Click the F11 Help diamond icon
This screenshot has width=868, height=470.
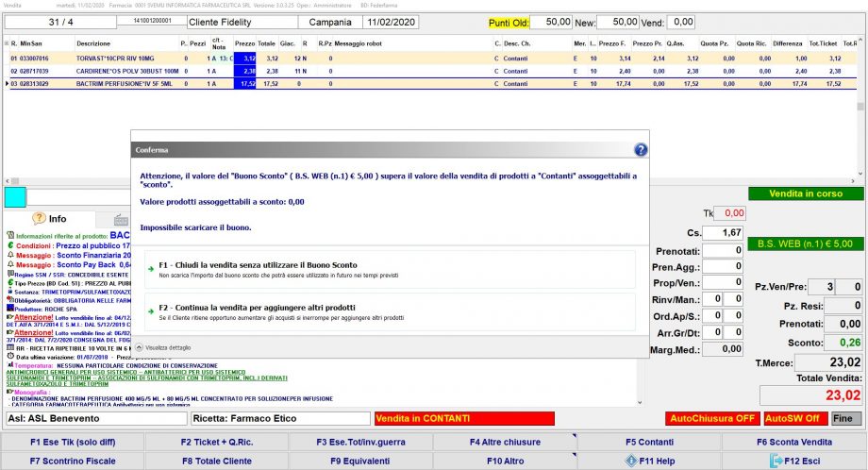coord(631,461)
